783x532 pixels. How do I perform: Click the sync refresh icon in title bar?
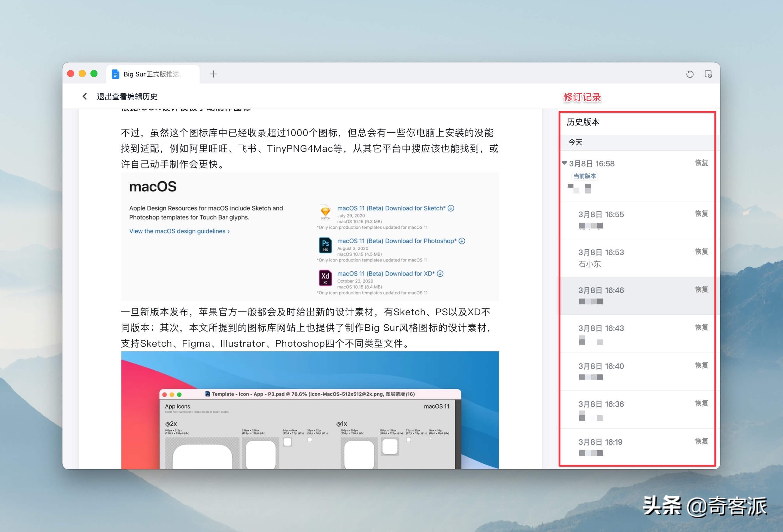(690, 74)
